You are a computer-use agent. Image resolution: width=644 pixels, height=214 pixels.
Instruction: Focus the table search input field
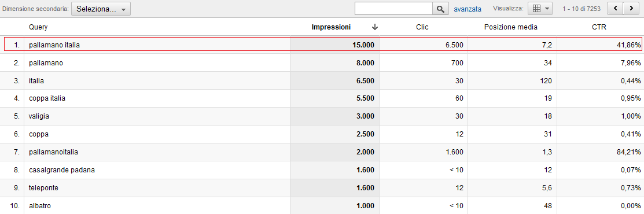point(393,9)
